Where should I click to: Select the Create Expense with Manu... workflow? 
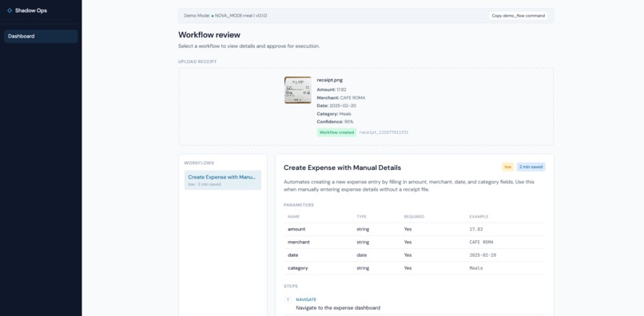click(x=223, y=180)
